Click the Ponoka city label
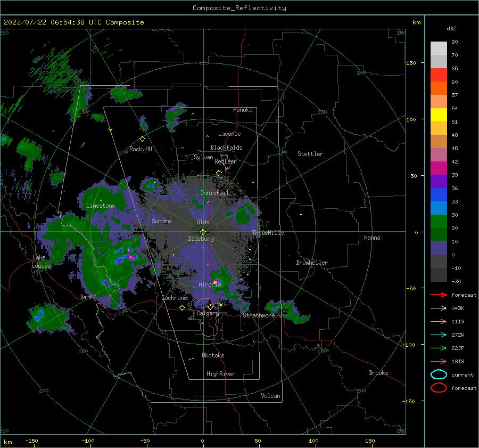The height and width of the screenshot is (448, 479). (x=243, y=110)
